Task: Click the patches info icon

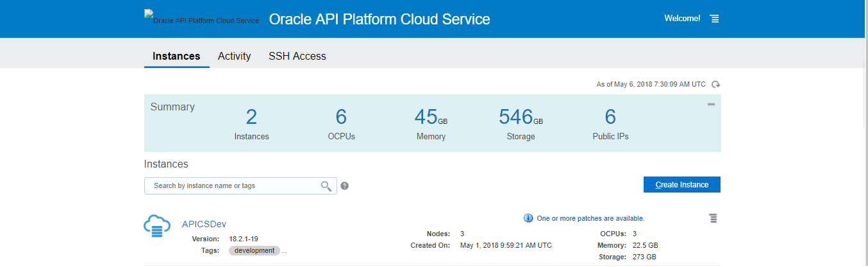Action: coord(528,218)
